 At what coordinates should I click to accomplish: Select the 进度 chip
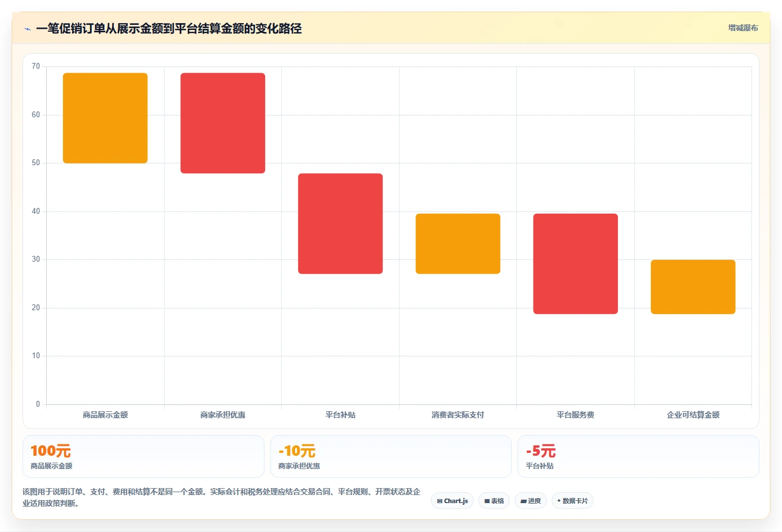[531, 501]
